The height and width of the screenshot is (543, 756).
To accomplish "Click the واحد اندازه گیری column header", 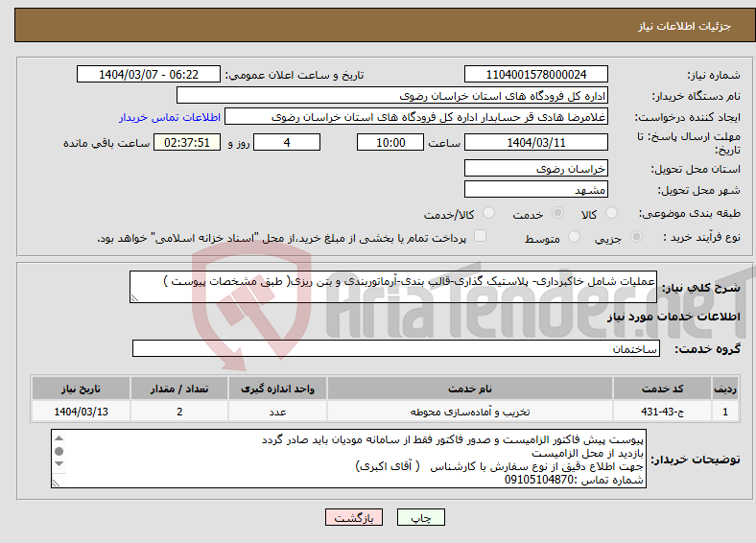I will (277, 389).
